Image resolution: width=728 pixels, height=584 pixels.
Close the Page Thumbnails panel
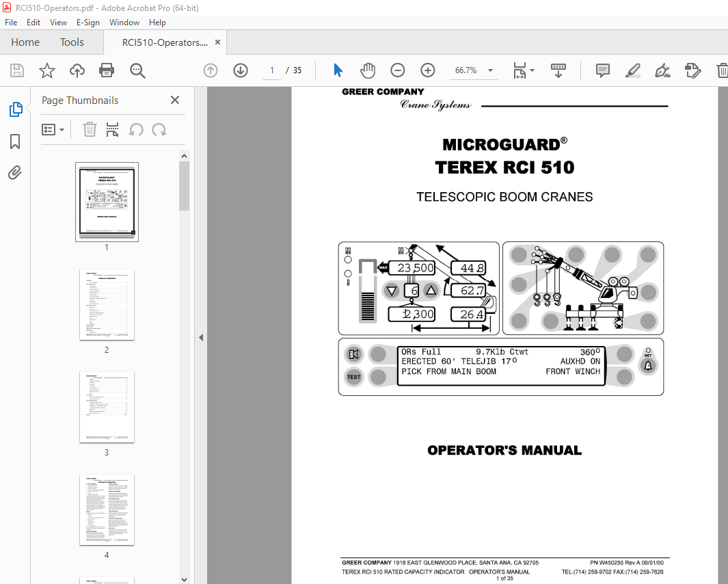tap(175, 100)
